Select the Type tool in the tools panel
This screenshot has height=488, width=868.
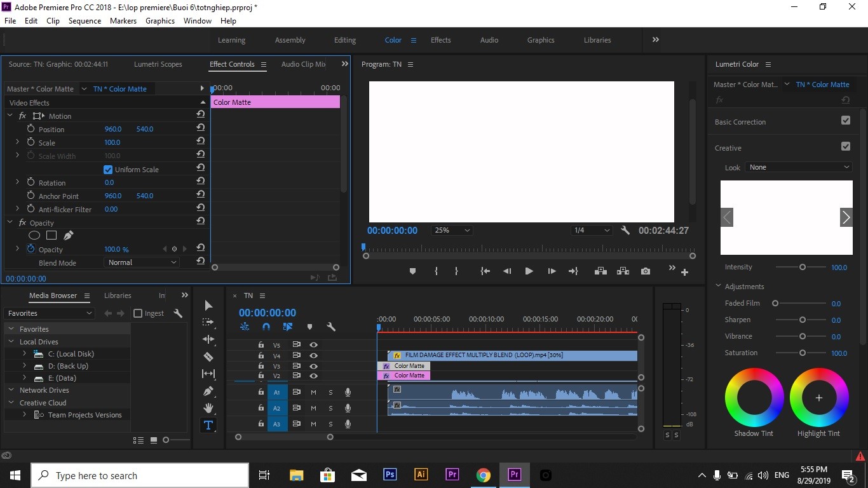[x=208, y=425]
